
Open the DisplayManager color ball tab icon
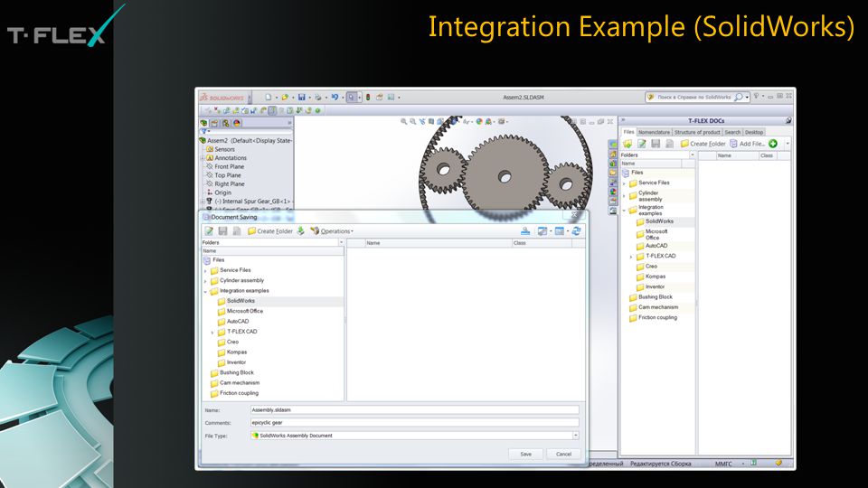pos(237,123)
